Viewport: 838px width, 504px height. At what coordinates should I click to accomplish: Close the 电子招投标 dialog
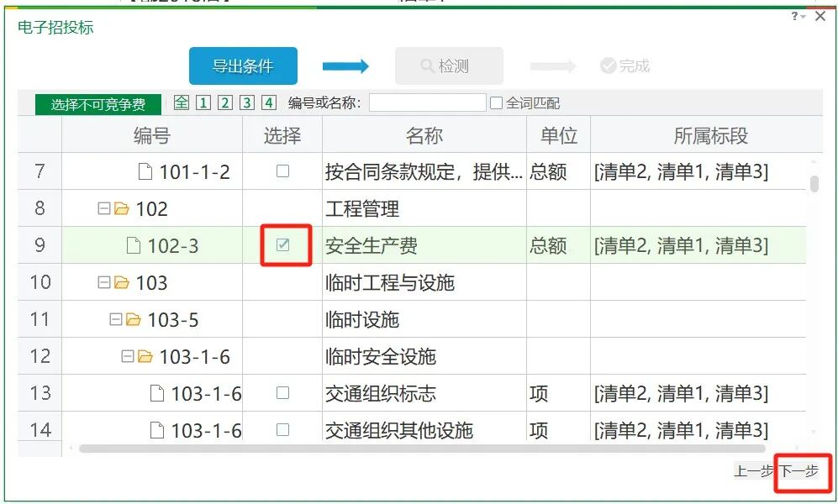tap(820, 17)
